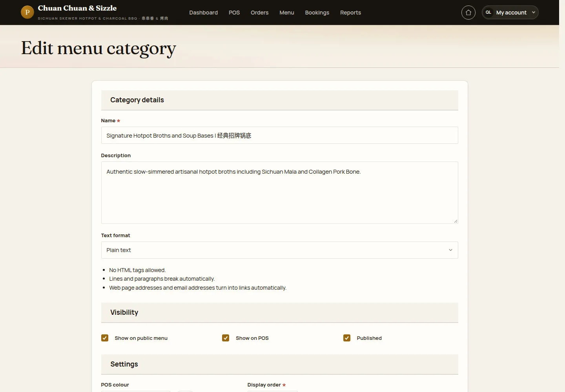Click the round P logo icon

tap(27, 12)
